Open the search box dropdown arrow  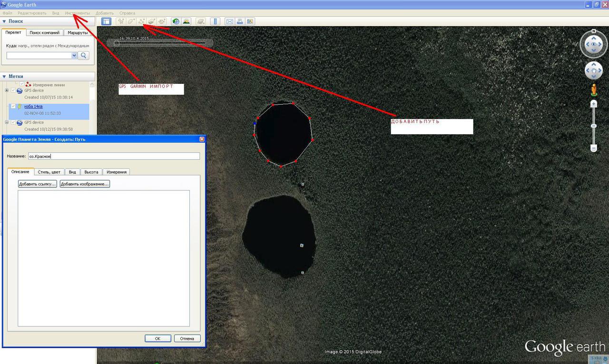pyautogui.click(x=74, y=55)
